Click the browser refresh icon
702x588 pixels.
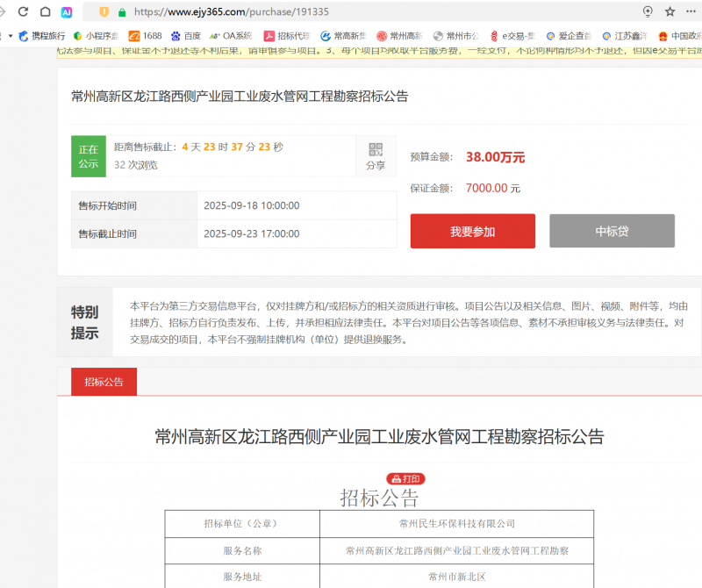click(23, 11)
